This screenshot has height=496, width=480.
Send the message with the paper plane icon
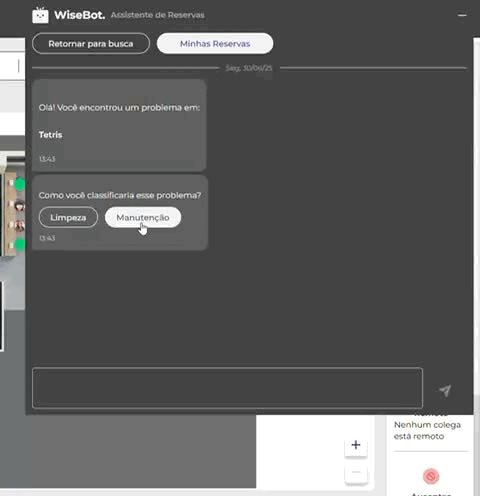pyautogui.click(x=445, y=390)
